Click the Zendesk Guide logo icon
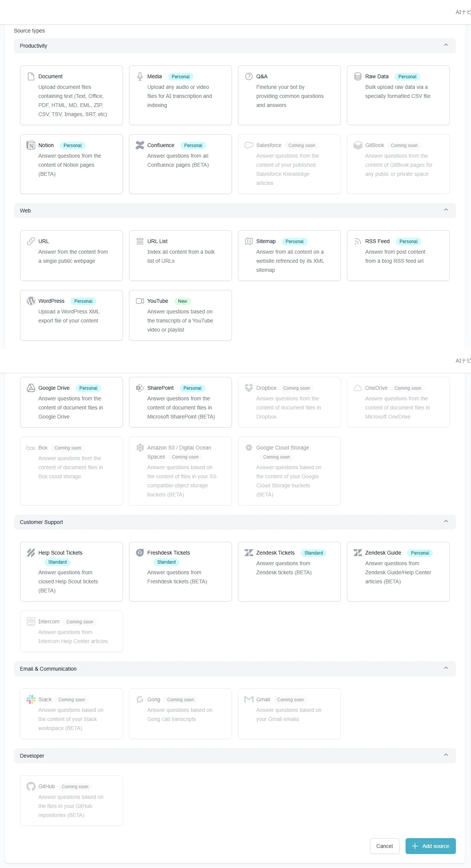Screen dimensions: 471x868 [358, 553]
